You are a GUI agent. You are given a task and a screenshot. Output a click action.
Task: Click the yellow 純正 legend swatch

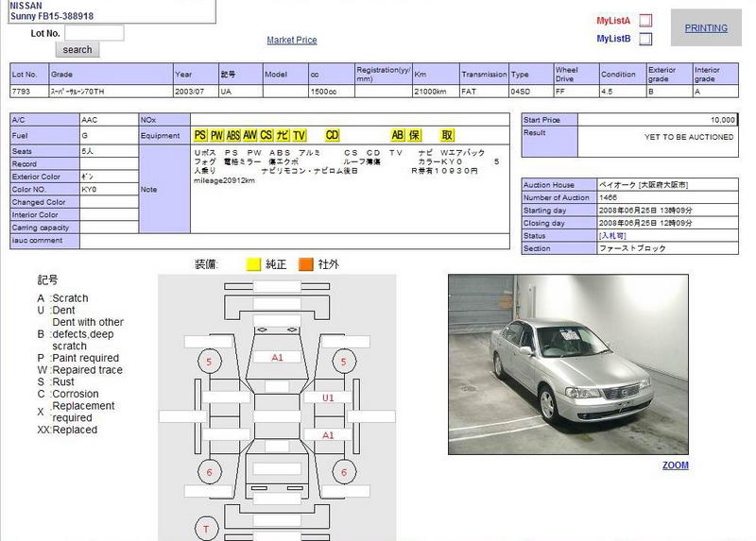[253, 264]
